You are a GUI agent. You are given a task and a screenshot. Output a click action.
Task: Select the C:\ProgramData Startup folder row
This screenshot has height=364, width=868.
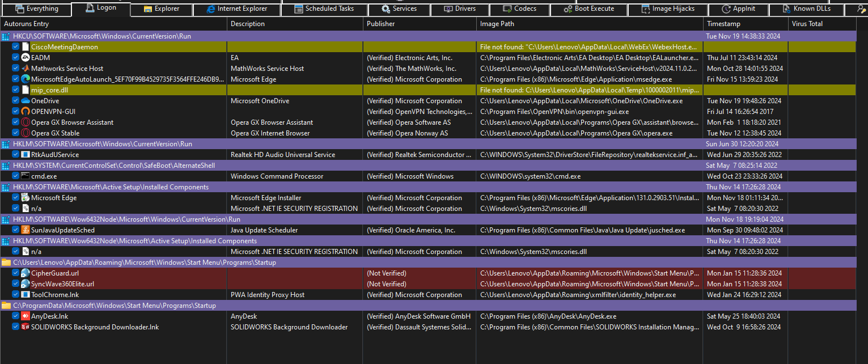tap(428, 306)
